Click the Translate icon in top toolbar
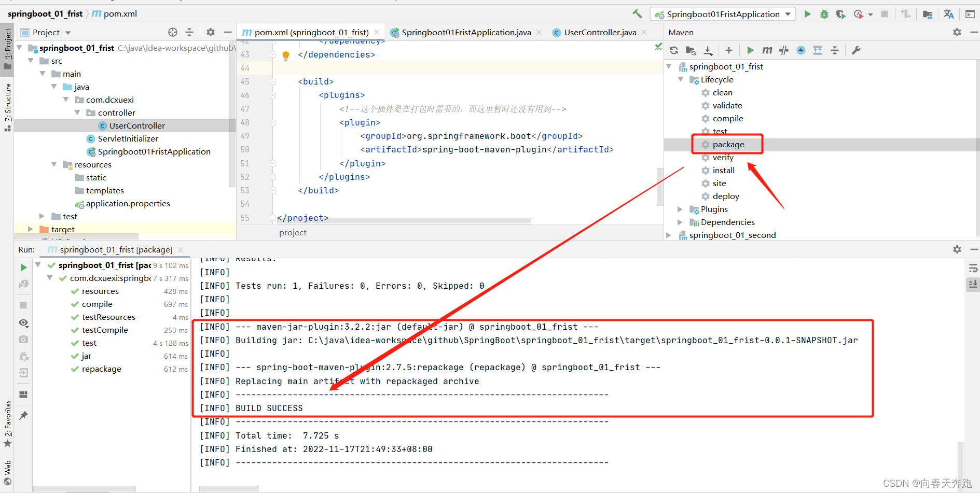 948,14
